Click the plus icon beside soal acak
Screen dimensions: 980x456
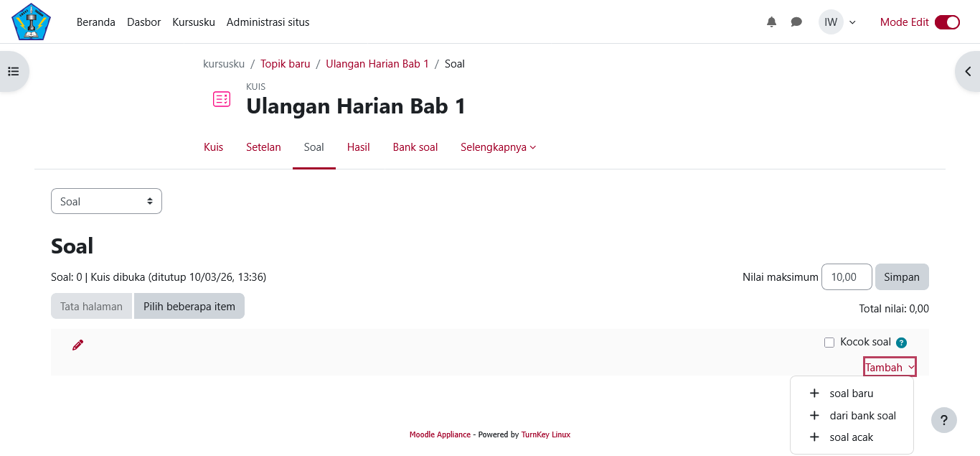pos(814,437)
